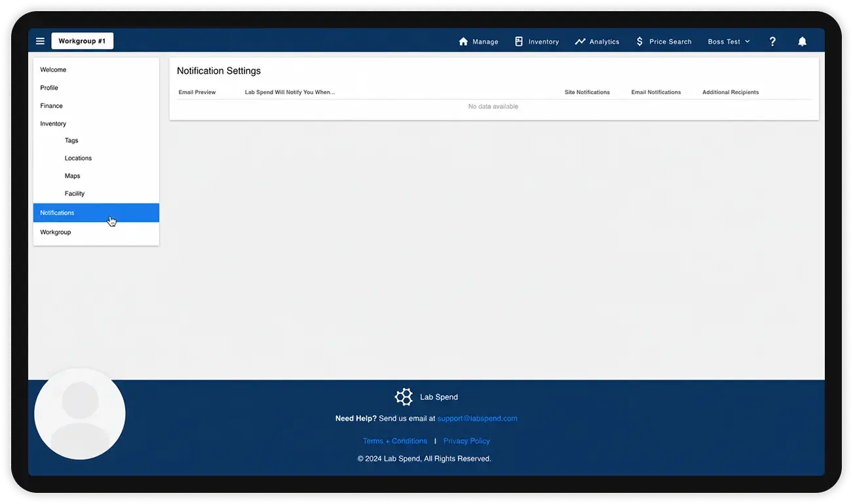The width and height of the screenshot is (853, 504).
Task: Open Workgroup in the settings sidebar
Action: 56,232
